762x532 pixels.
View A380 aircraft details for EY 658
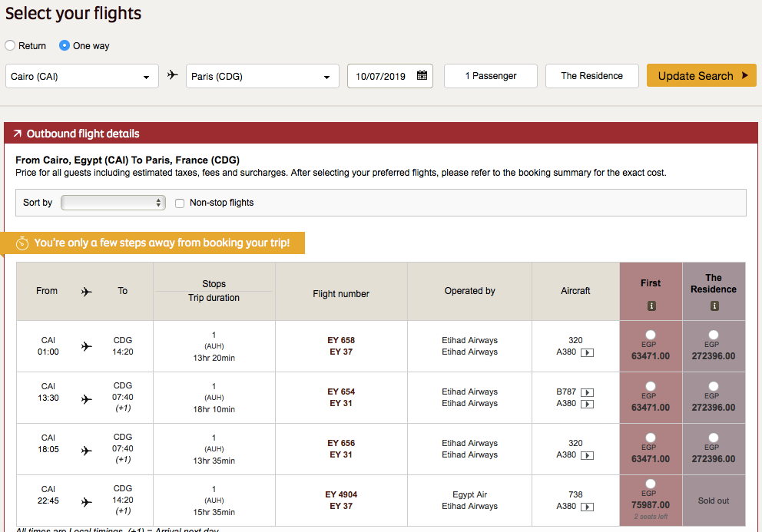coord(587,352)
